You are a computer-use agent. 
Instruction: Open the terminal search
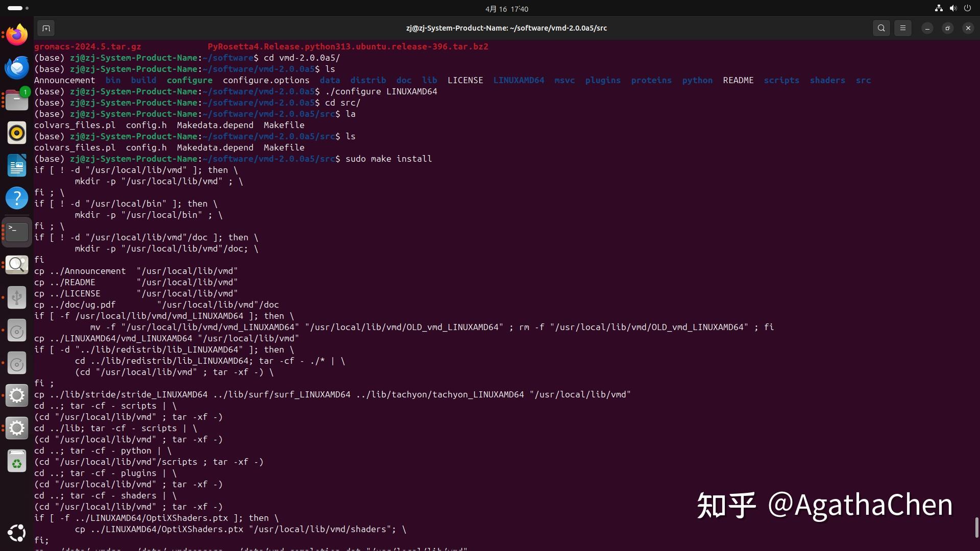(881, 28)
